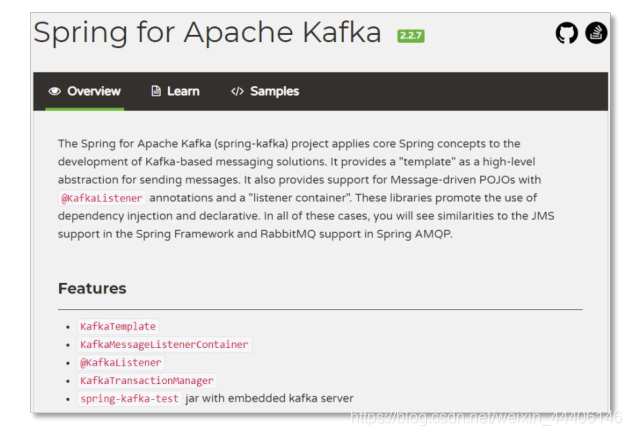Click the document icon beside Learn
632x436 pixels.
(156, 91)
